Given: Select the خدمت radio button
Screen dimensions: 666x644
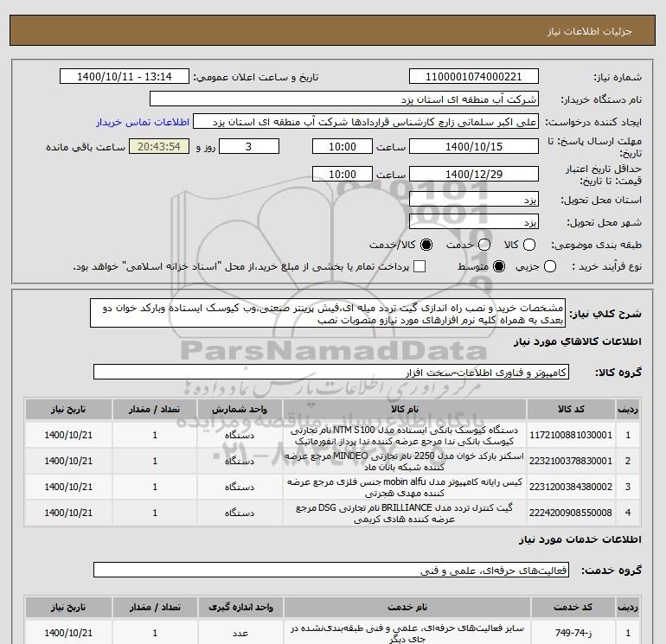Looking at the screenshot, I should pyautogui.click(x=484, y=245).
